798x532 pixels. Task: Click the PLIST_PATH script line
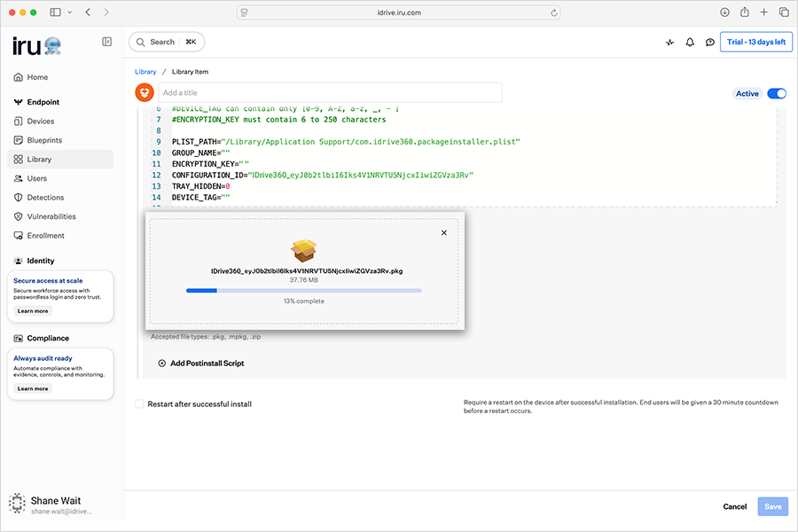coord(346,142)
